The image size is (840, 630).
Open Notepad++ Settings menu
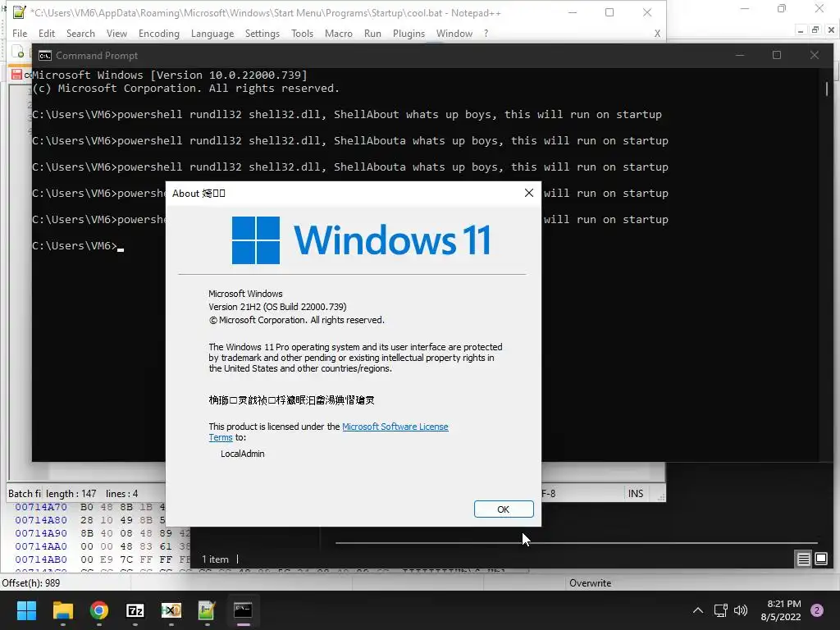[x=262, y=33]
